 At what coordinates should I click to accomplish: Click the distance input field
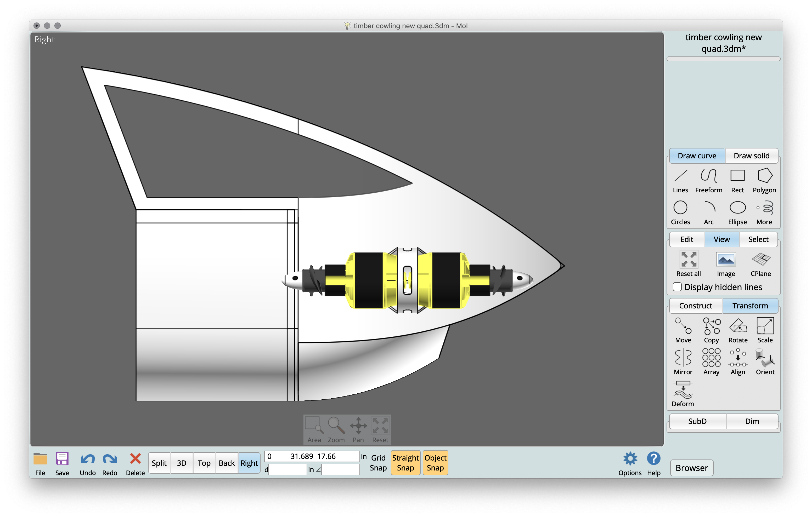pos(287,469)
